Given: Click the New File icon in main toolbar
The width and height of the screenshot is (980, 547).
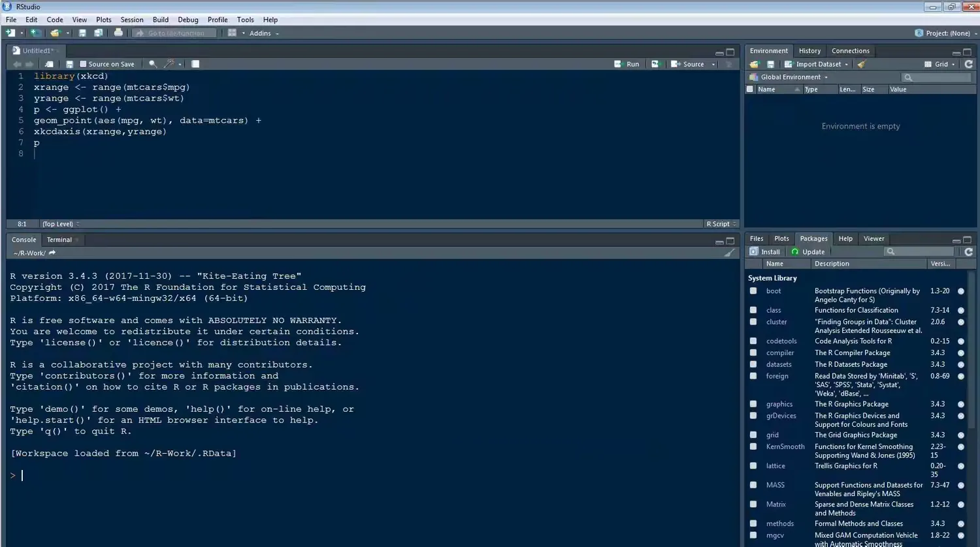Looking at the screenshot, I should click(x=10, y=33).
